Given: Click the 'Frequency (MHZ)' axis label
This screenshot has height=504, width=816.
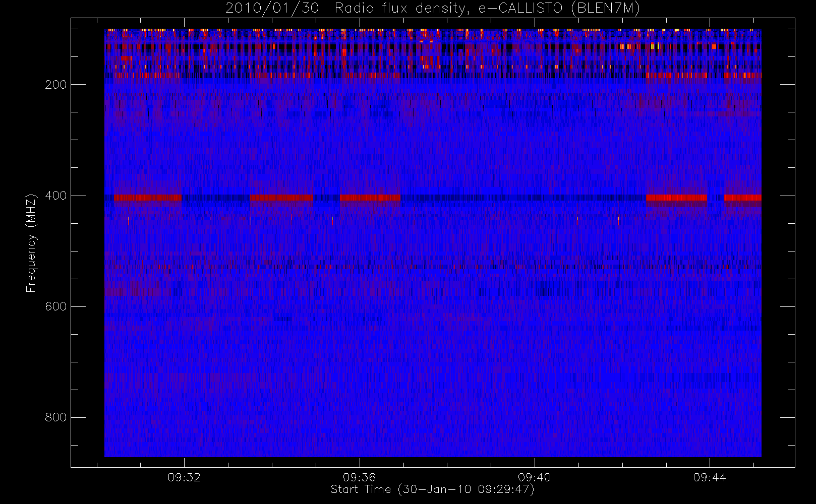Looking at the screenshot, I should (x=31, y=243).
